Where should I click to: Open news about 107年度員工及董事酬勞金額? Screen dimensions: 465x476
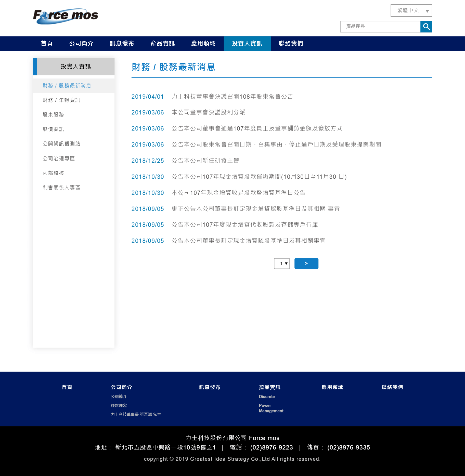pos(257,128)
